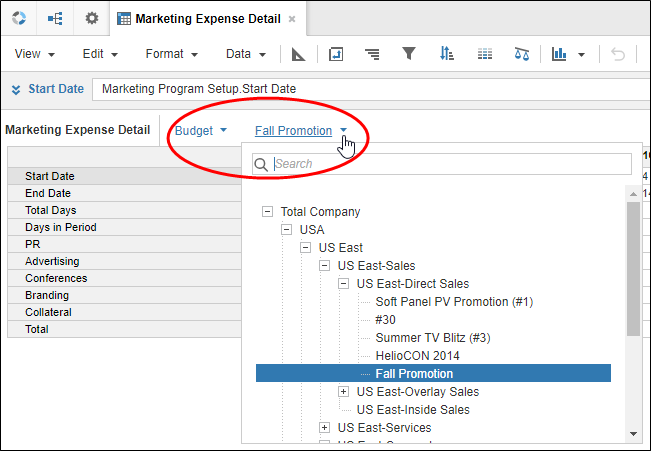
Task: Open the filter funnel tool
Action: 409,53
